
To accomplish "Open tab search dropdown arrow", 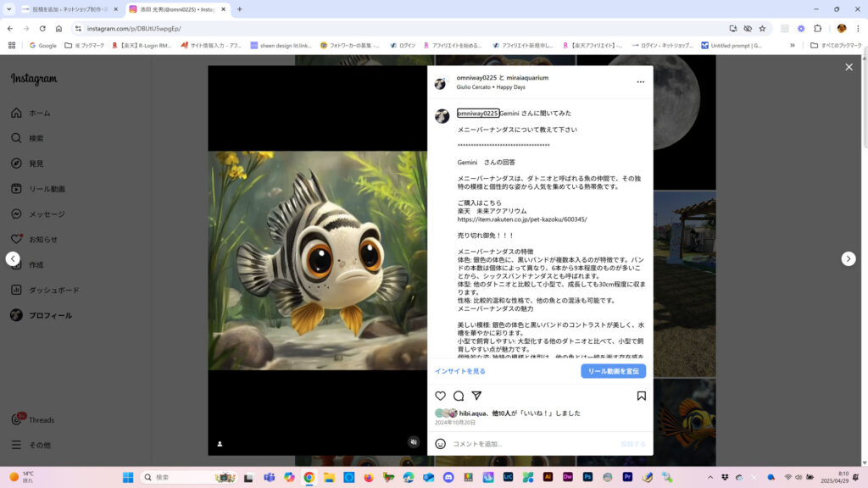I will 8,9.
